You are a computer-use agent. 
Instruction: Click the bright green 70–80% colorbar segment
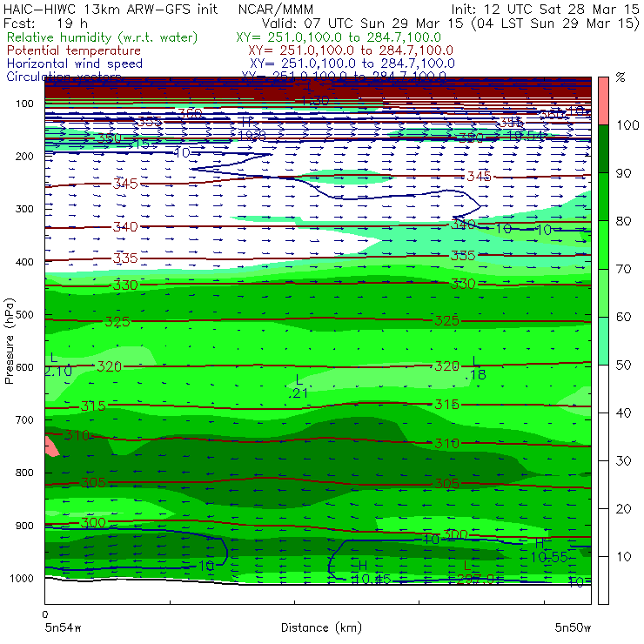click(603, 245)
